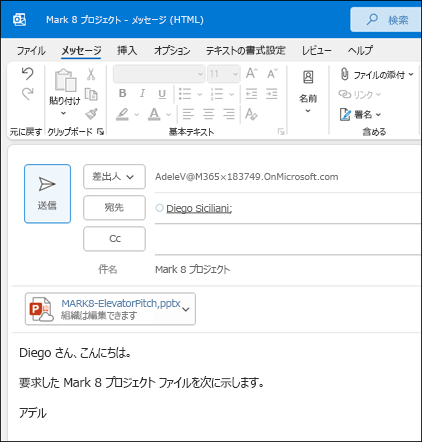Switch to テキストの書式設定 tab
The image size is (422, 442).
point(245,50)
